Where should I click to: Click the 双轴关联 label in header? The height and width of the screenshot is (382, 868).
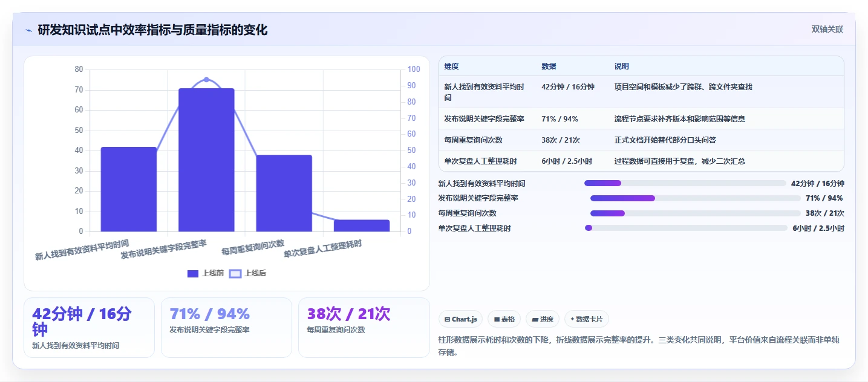[x=827, y=29]
